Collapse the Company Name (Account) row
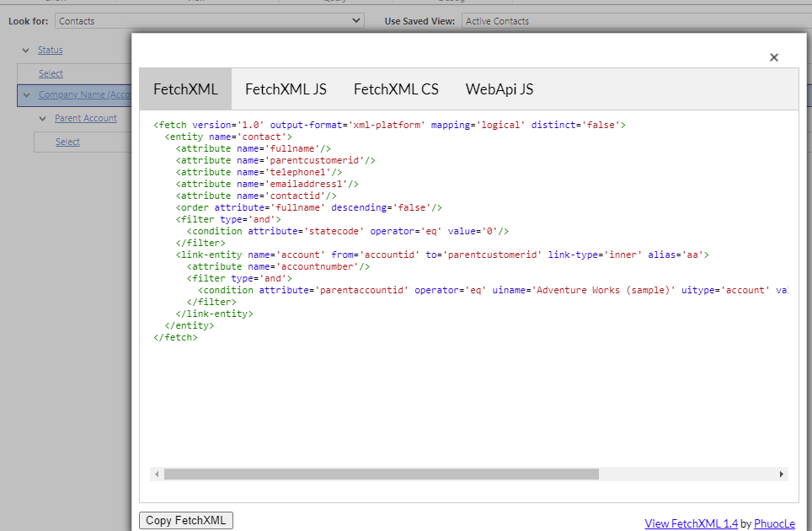The image size is (812, 531). coord(26,94)
